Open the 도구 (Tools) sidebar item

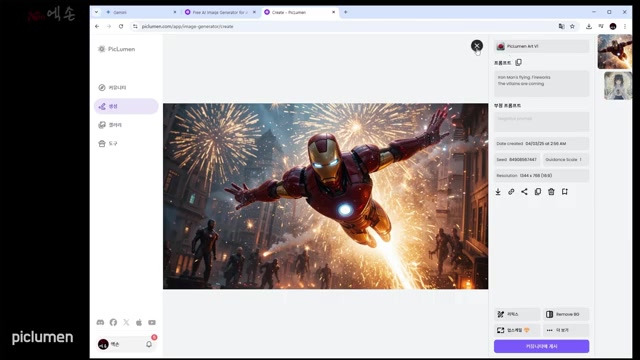tap(126, 144)
